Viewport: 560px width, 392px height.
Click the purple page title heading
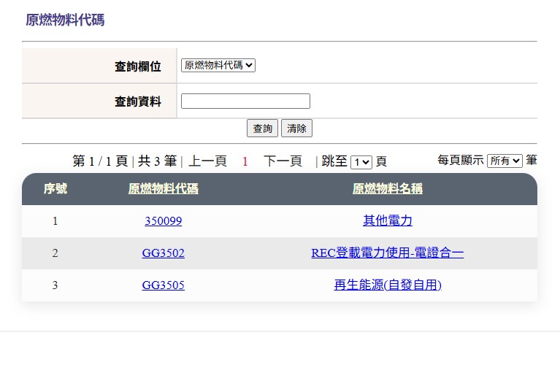(65, 20)
